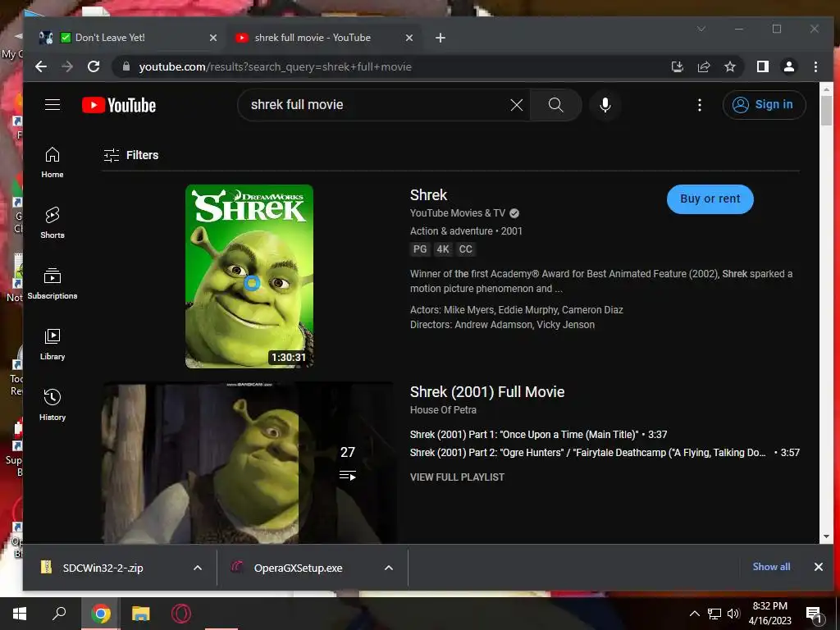Click the forward navigation arrow
Image resolution: width=840 pixels, height=630 pixels.
click(x=67, y=67)
